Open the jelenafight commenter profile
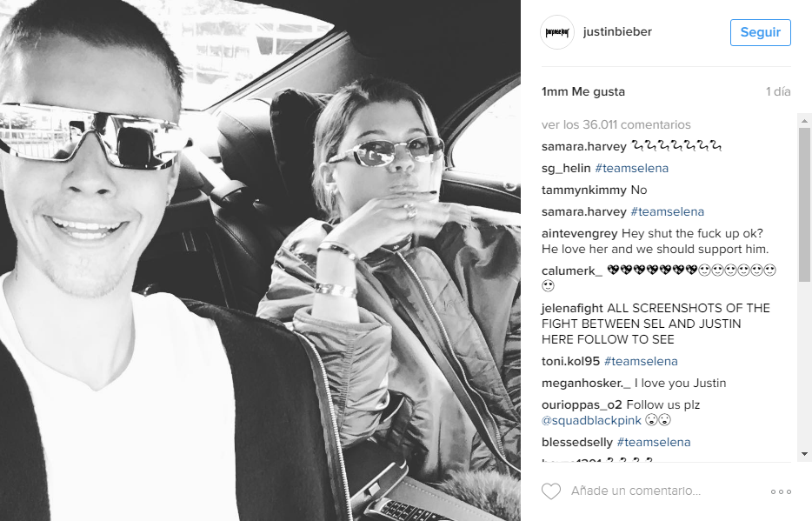Viewport: 812px width, 521px height. (x=572, y=308)
